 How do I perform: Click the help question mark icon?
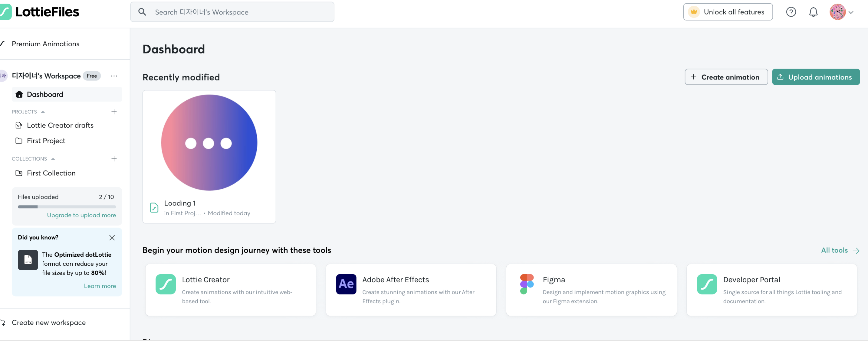coord(791,12)
